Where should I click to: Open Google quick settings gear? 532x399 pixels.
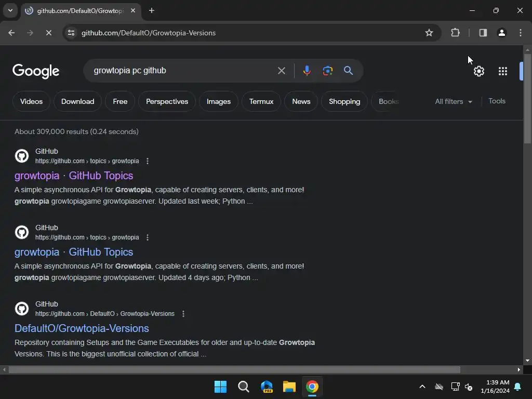478,71
